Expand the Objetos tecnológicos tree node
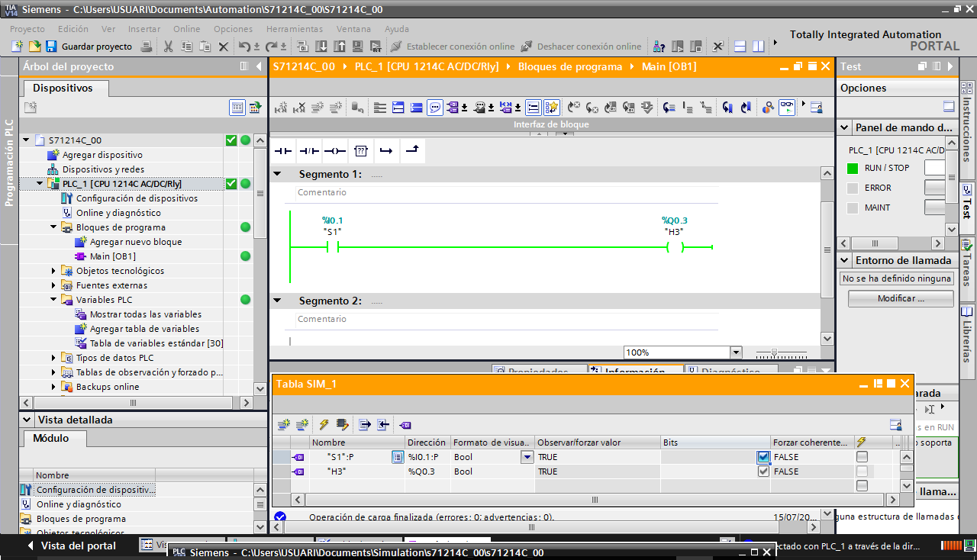977x560 pixels. [x=54, y=271]
